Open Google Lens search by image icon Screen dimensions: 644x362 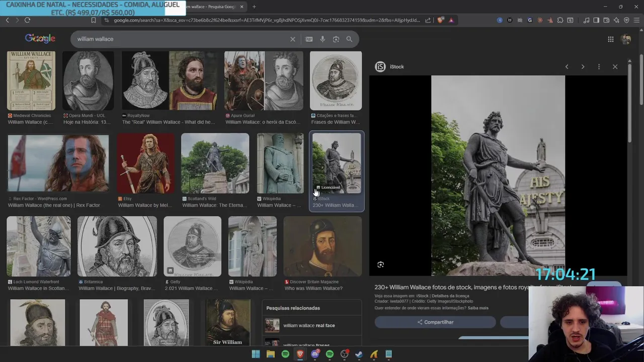(336, 39)
